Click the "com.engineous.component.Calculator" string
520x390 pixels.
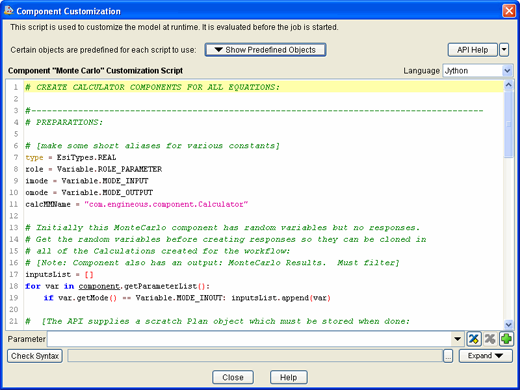(166, 204)
